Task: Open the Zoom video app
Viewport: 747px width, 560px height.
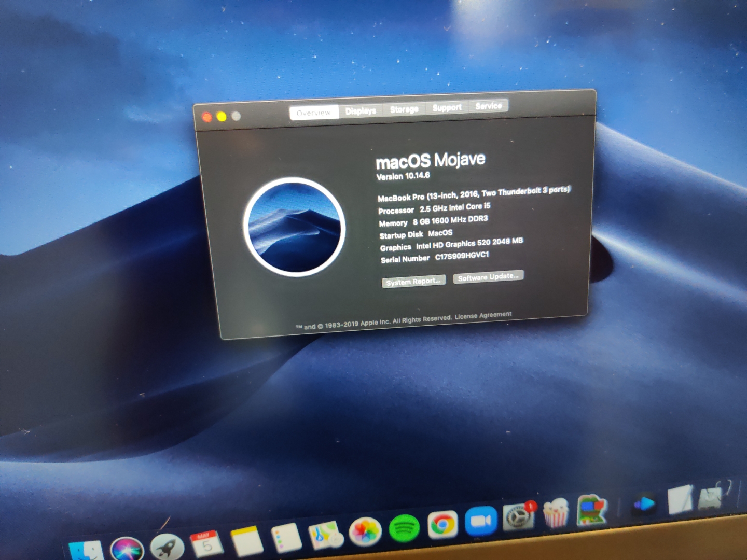Action: coord(481,521)
